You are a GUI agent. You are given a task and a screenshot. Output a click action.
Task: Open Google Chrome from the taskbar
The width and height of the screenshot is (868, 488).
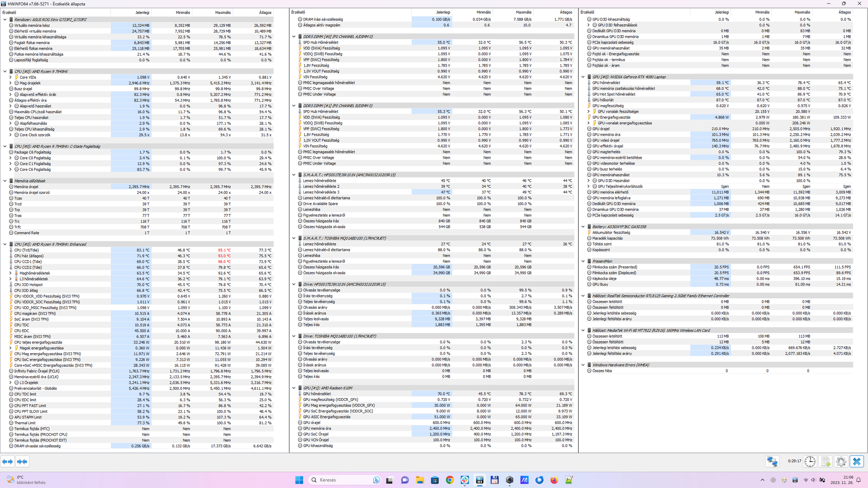click(x=450, y=480)
